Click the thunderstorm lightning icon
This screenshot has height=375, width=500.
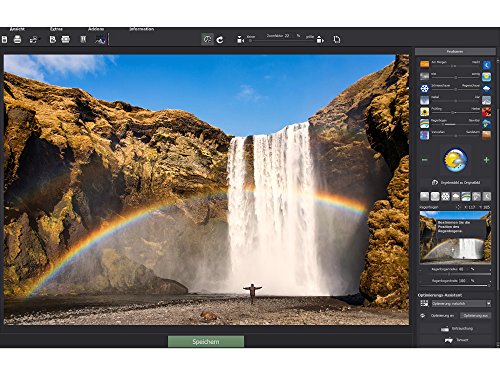(x=487, y=124)
